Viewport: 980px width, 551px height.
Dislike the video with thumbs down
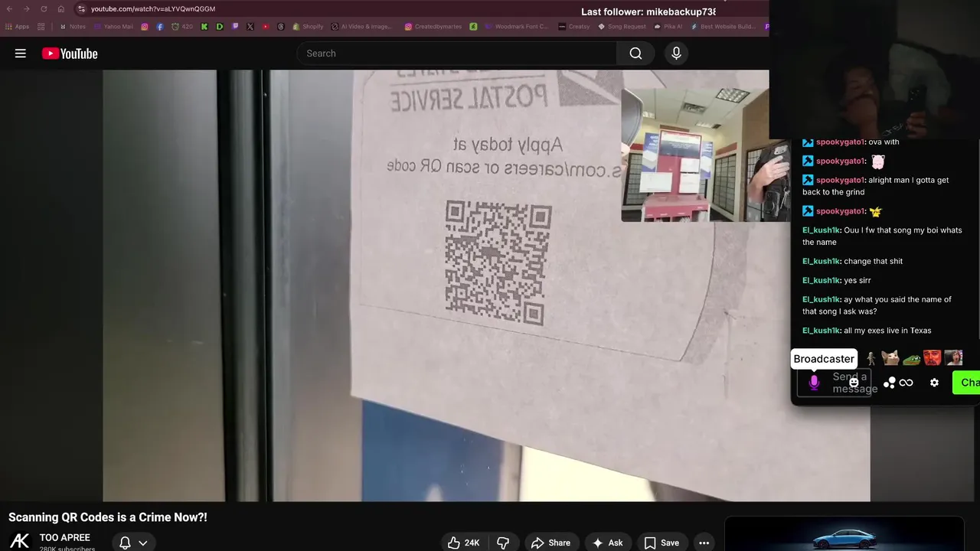(x=503, y=543)
